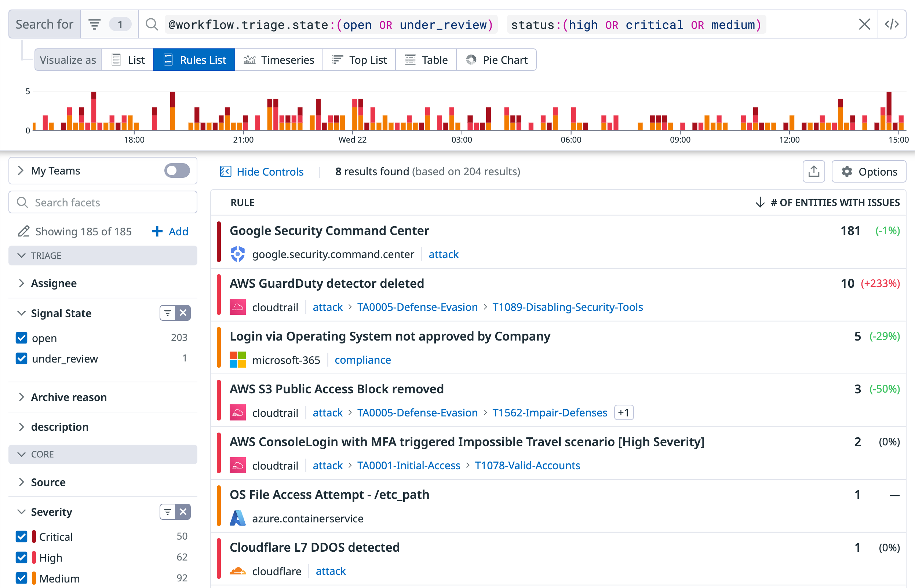Clear the Severity facet with the X icon
The height and width of the screenshot is (588, 915).
[x=183, y=512]
